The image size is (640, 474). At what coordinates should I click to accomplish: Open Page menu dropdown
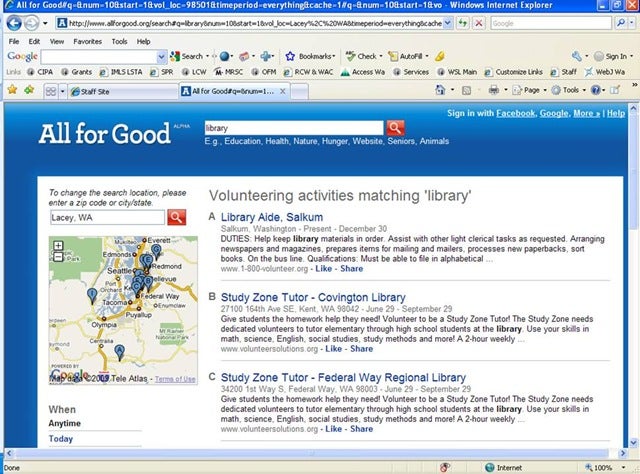point(544,90)
